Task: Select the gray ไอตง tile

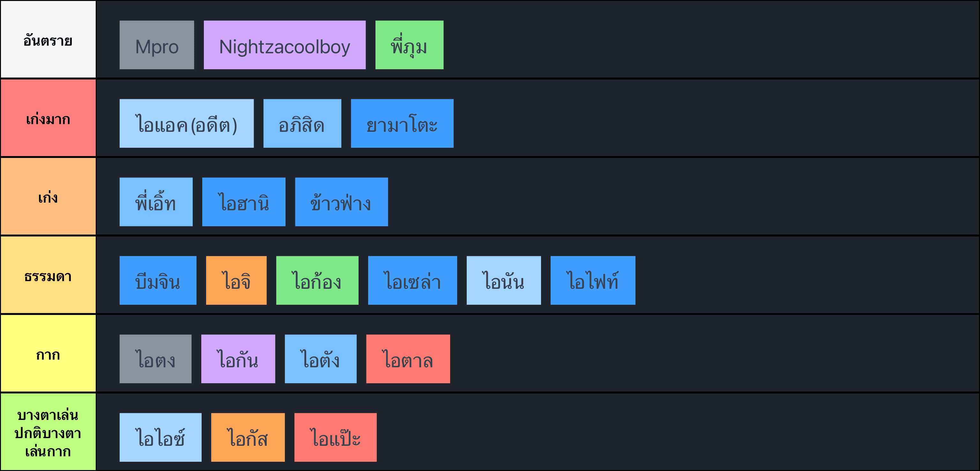Action: [155, 359]
